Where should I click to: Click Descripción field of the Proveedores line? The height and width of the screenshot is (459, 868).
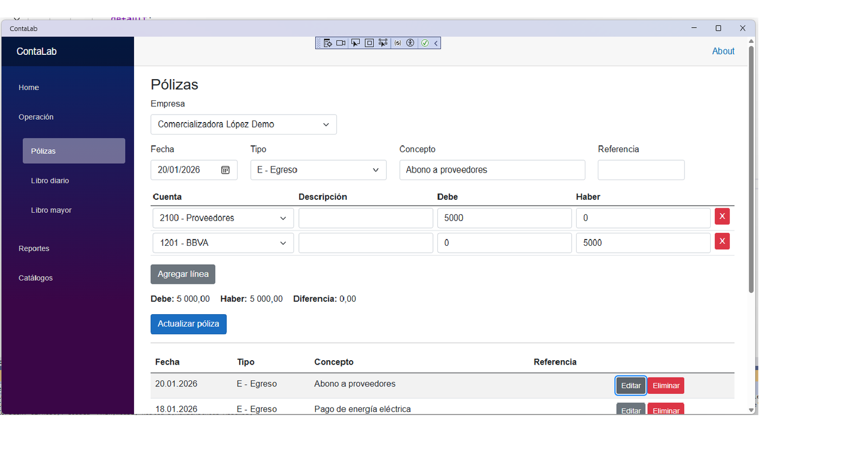366,218
